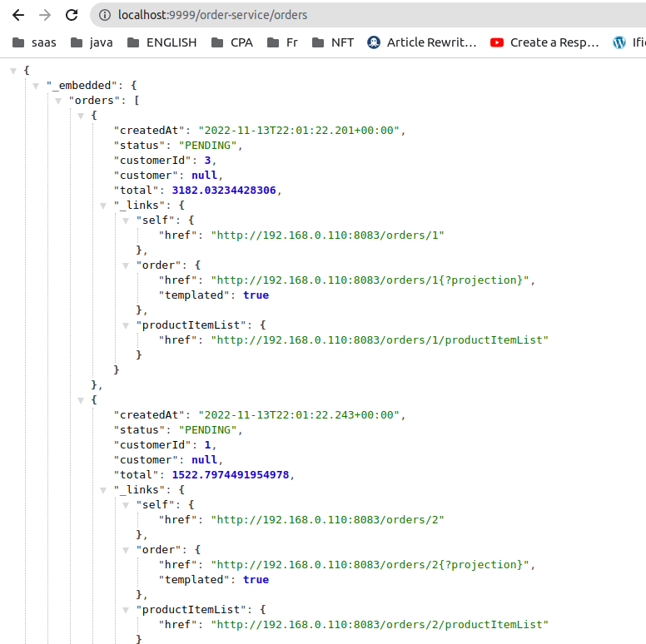
Task: Reload the orders page
Action: click(x=72, y=15)
